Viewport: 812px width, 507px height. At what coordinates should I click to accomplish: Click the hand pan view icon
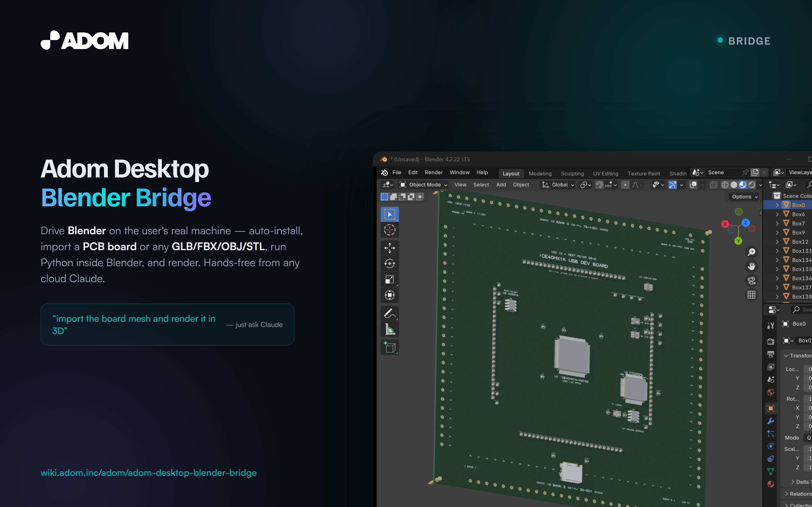[752, 266]
